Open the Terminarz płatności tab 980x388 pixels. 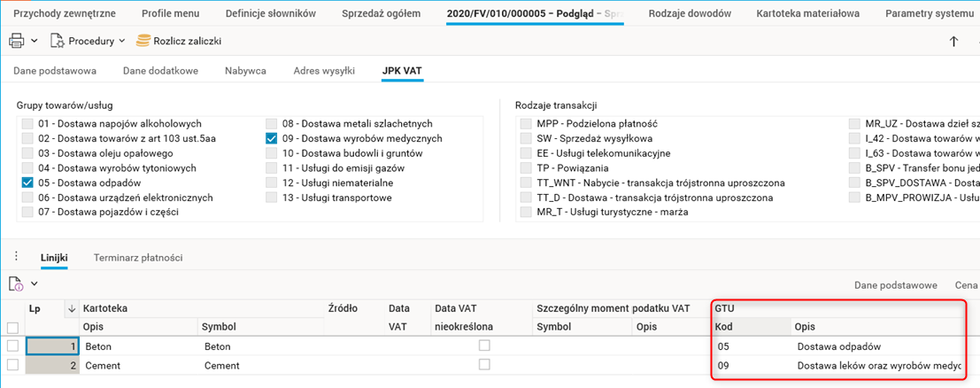pyautogui.click(x=138, y=257)
